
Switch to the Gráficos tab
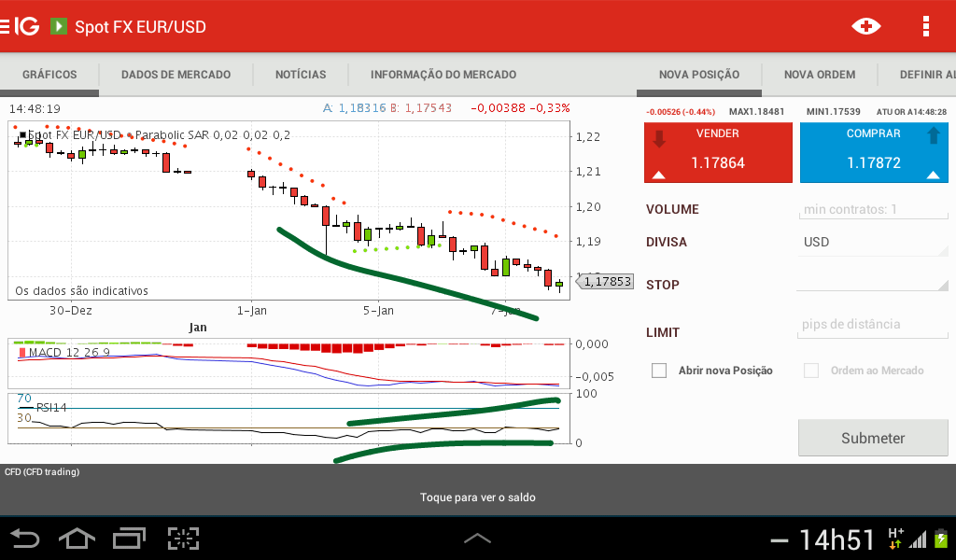(49, 75)
